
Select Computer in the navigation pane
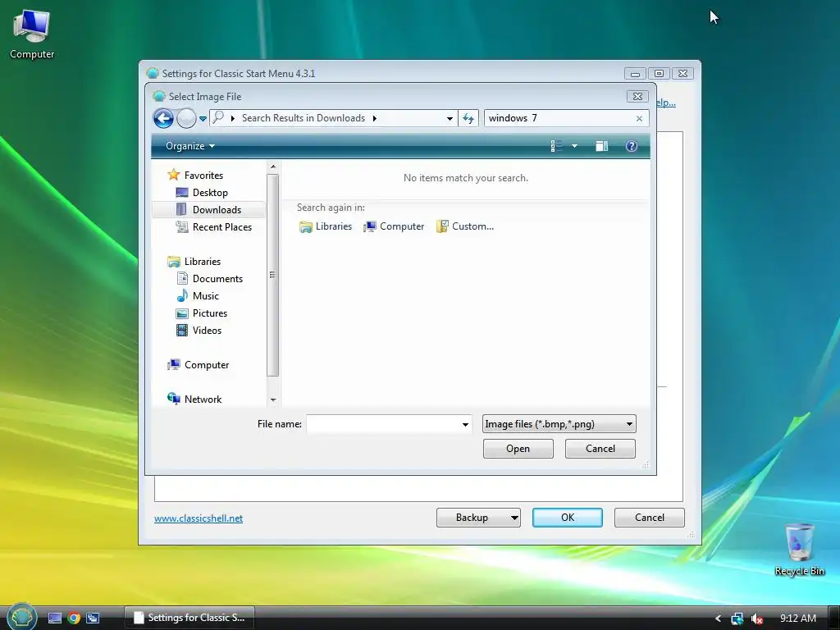(206, 365)
